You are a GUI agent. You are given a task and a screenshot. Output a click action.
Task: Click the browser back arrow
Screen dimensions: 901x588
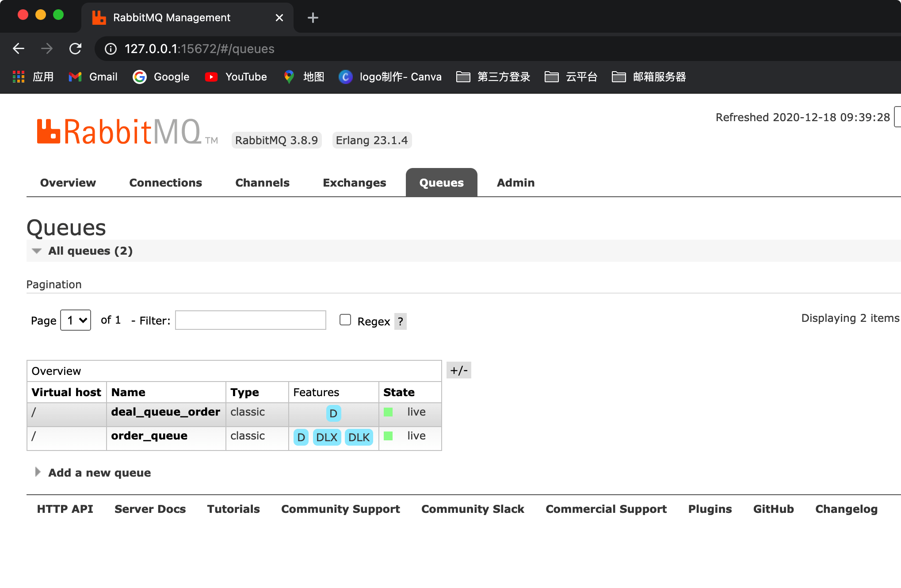pos(19,49)
